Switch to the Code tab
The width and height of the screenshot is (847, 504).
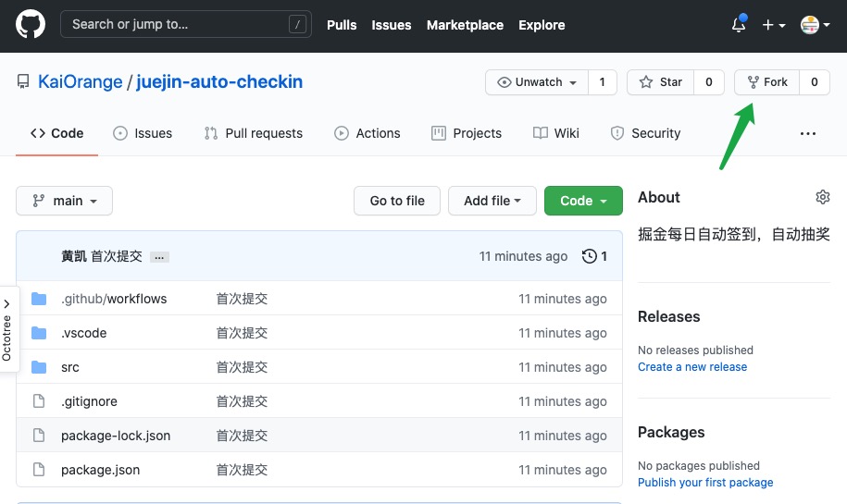pyautogui.click(x=56, y=133)
